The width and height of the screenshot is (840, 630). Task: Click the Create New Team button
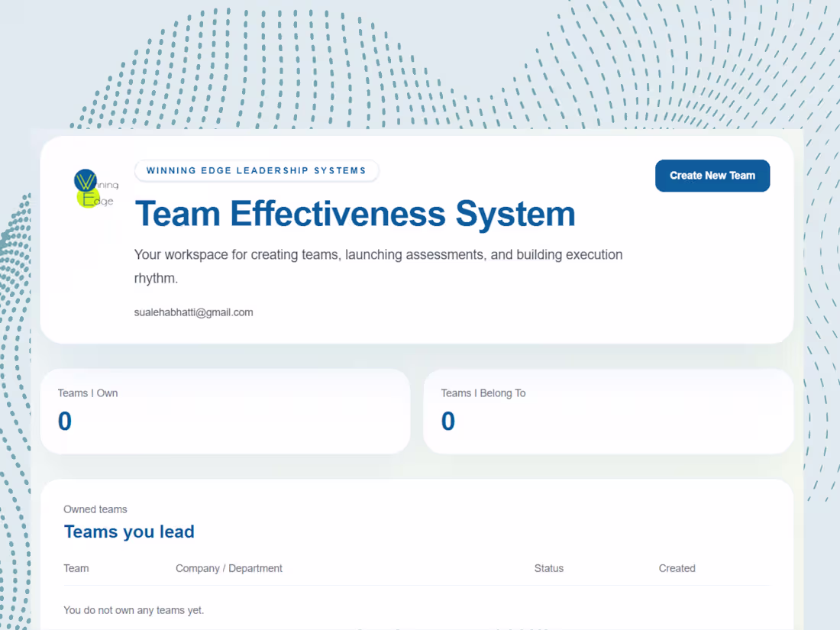tap(712, 176)
